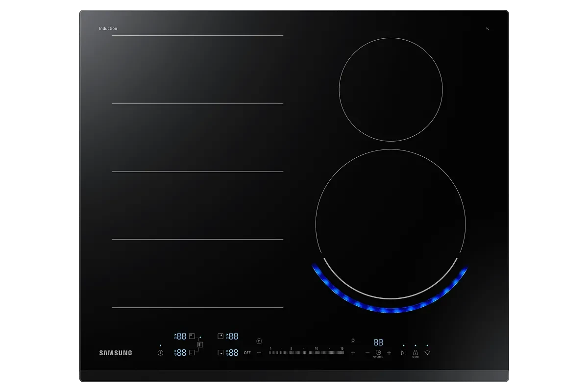Tap the pause/resume icon
This screenshot has width=588, height=392.
click(x=404, y=353)
